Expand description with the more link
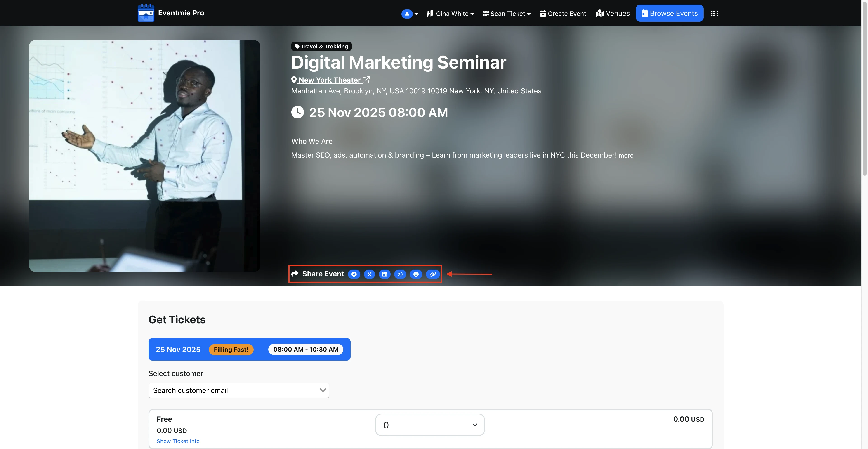868x449 pixels. pyautogui.click(x=626, y=155)
